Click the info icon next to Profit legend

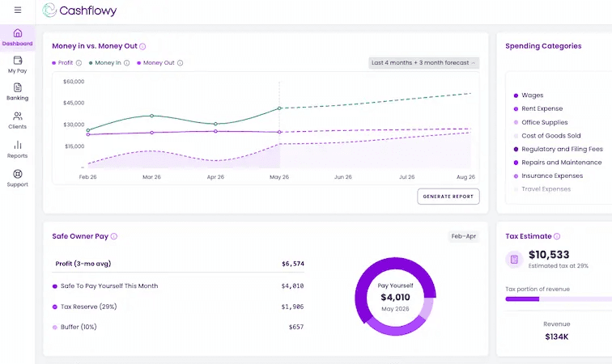click(79, 63)
